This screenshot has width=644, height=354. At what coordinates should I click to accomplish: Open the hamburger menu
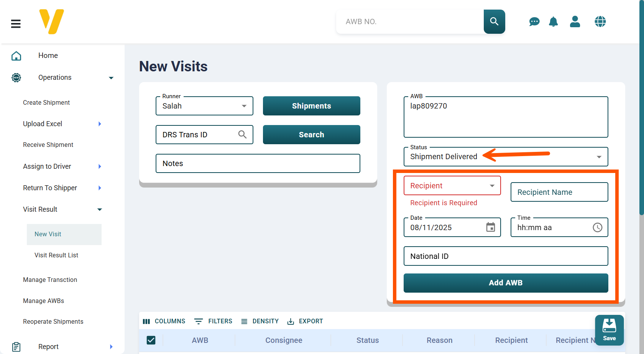[x=16, y=24]
